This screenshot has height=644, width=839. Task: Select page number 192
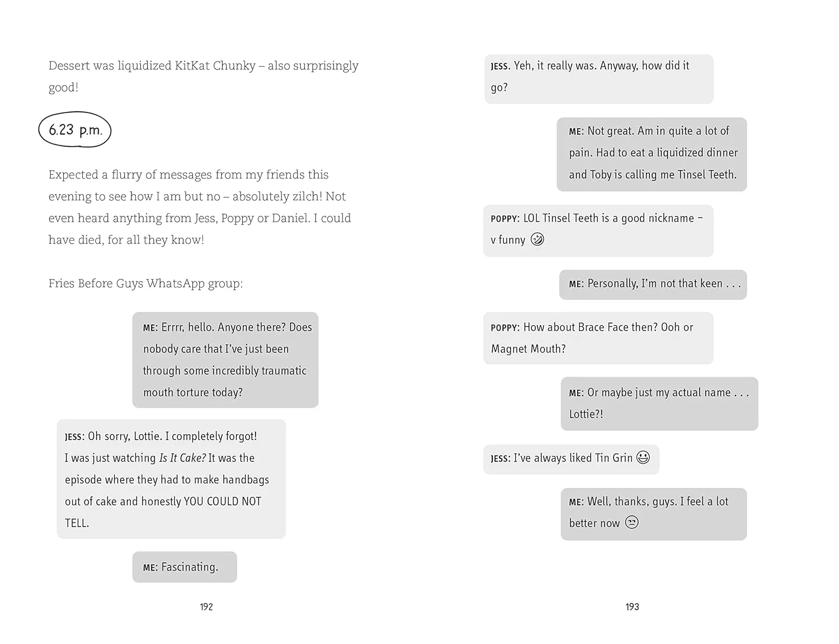coord(206,607)
